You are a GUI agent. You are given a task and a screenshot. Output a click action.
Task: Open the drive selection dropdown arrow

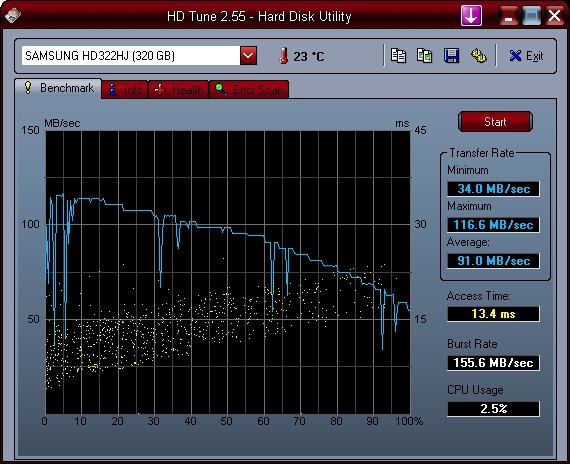tap(248, 56)
